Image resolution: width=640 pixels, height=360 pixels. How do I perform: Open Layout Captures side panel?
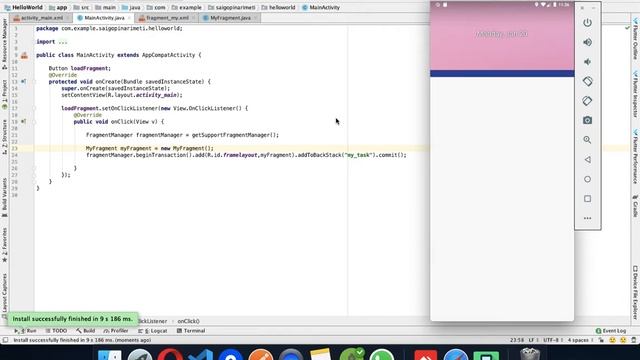[x=4, y=295]
